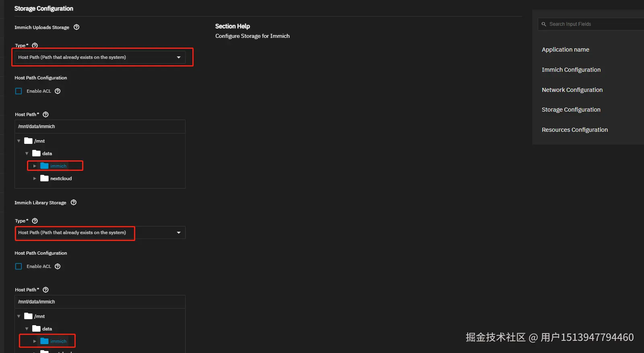This screenshot has width=644, height=353.
Task: Select /mnt label in Uploads tree
Action: tap(39, 141)
